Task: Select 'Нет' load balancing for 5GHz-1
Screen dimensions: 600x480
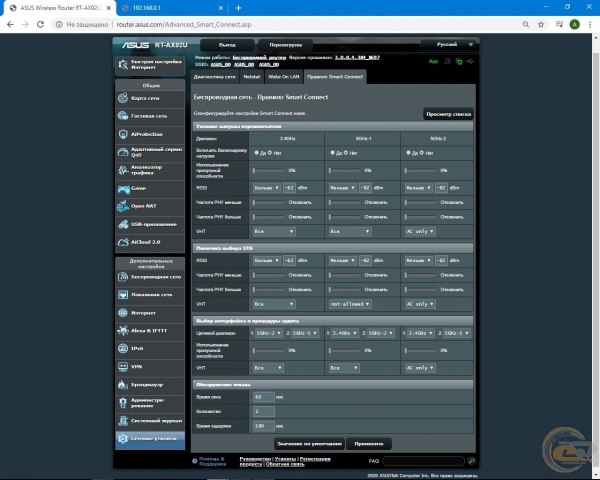Action: (347, 153)
